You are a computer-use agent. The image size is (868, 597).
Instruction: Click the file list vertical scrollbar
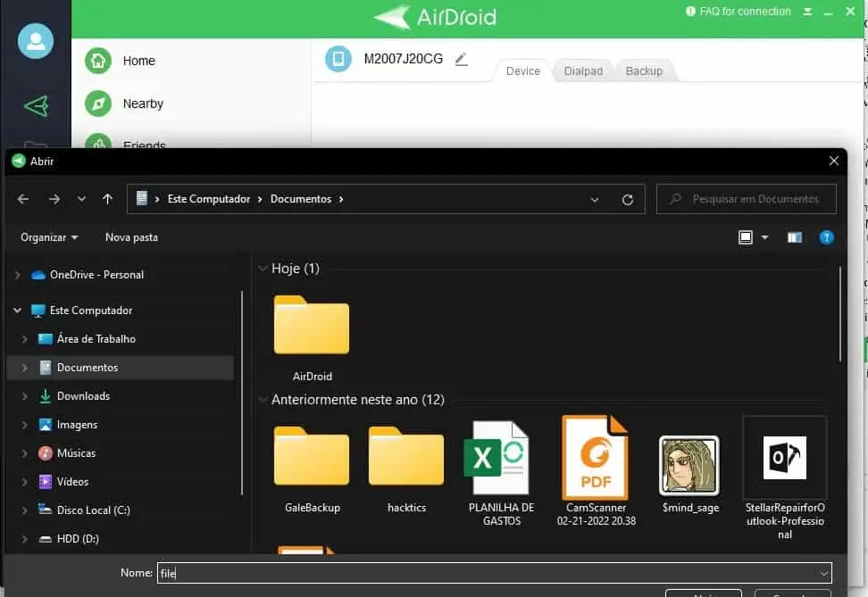point(839,314)
